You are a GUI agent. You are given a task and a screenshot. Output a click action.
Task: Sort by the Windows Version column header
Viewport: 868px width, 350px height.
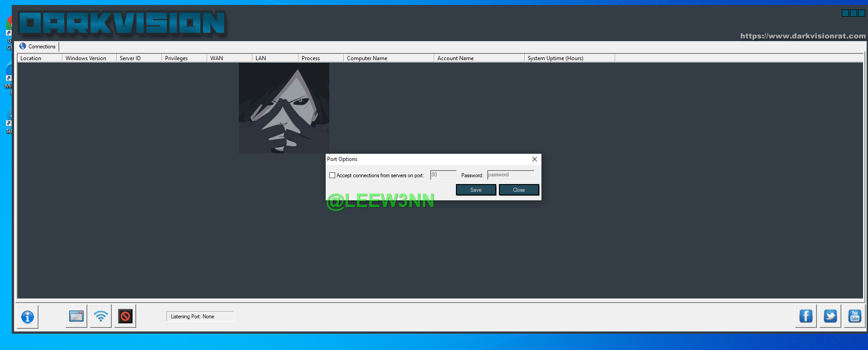point(89,58)
